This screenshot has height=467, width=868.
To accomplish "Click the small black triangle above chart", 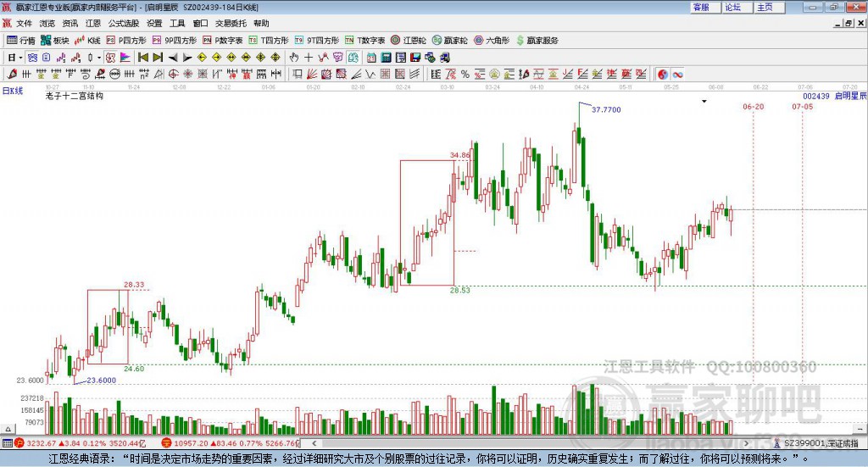I will click(x=704, y=101).
